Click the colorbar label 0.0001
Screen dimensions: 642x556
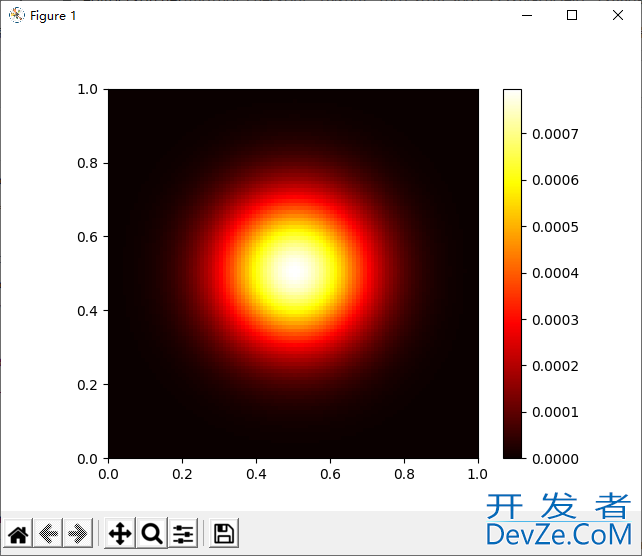coord(555,413)
